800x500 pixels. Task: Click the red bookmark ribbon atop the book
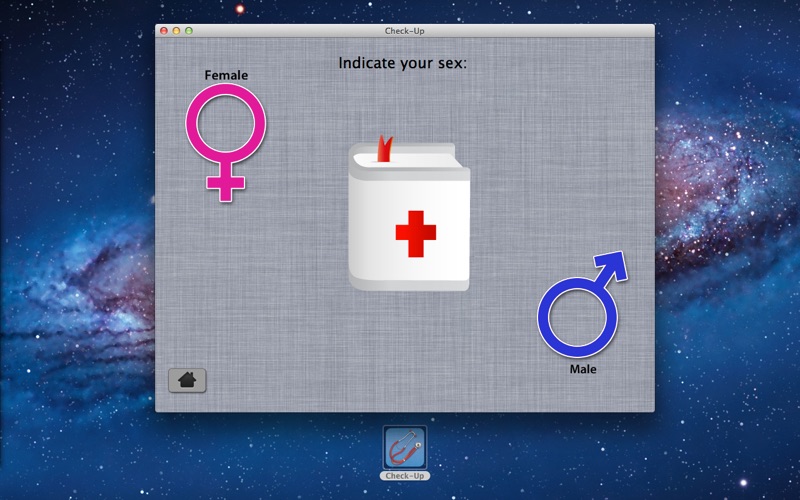point(384,150)
